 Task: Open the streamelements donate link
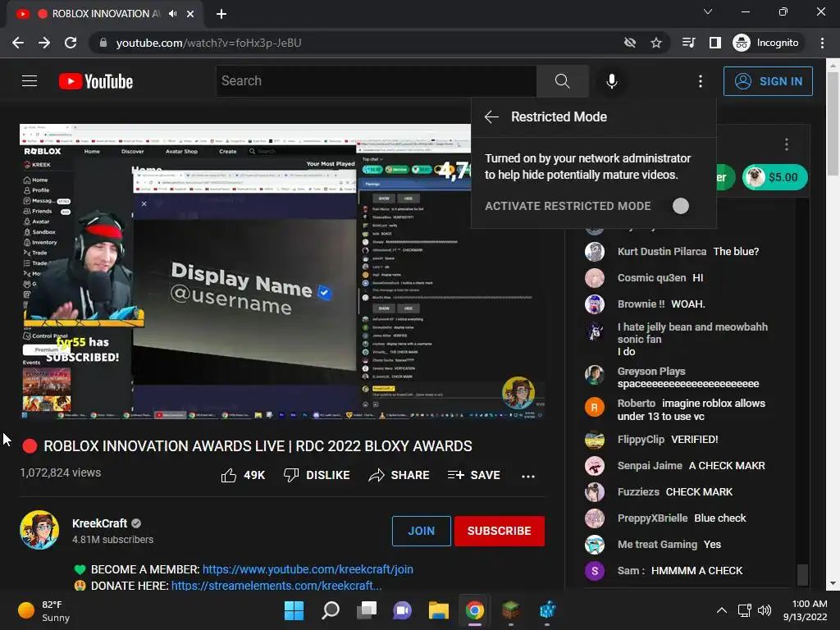pos(276,586)
